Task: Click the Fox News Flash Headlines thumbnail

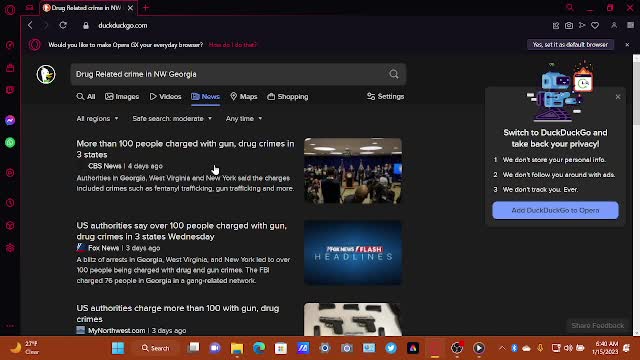Action: (x=353, y=253)
